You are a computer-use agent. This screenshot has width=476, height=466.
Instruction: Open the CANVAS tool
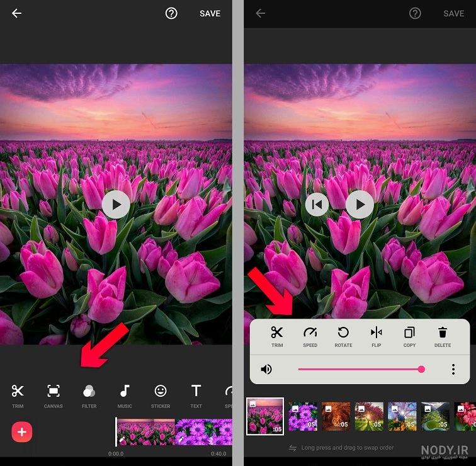[53, 395]
